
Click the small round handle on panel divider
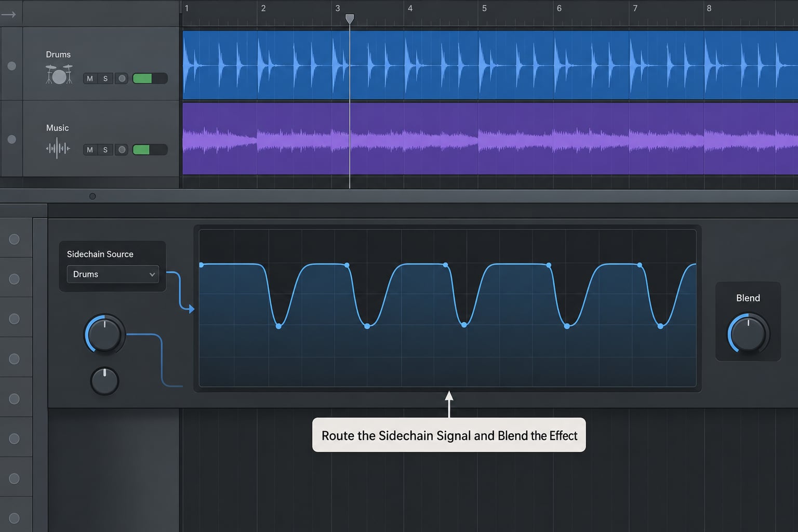pos(92,196)
